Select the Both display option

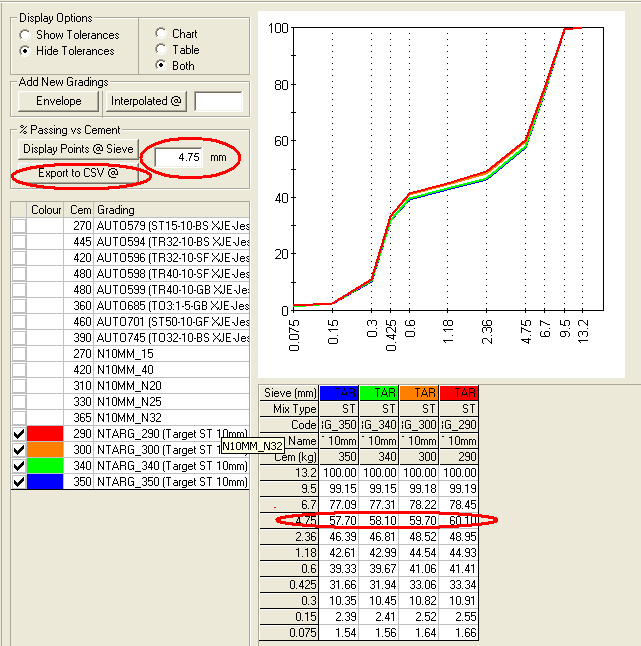pyautogui.click(x=161, y=66)
